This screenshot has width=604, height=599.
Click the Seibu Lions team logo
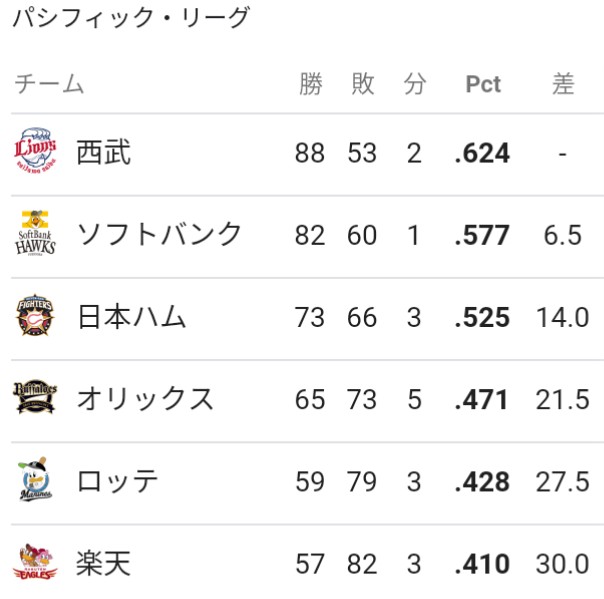tap(35, 151)
